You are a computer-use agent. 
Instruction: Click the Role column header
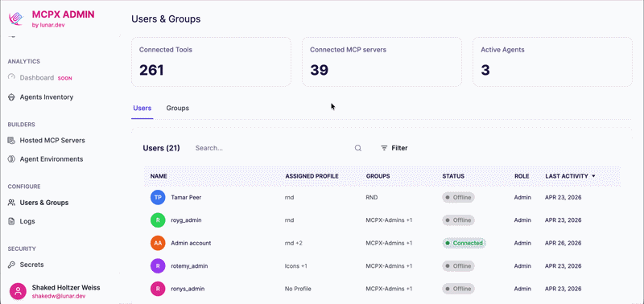pos(522,176)
